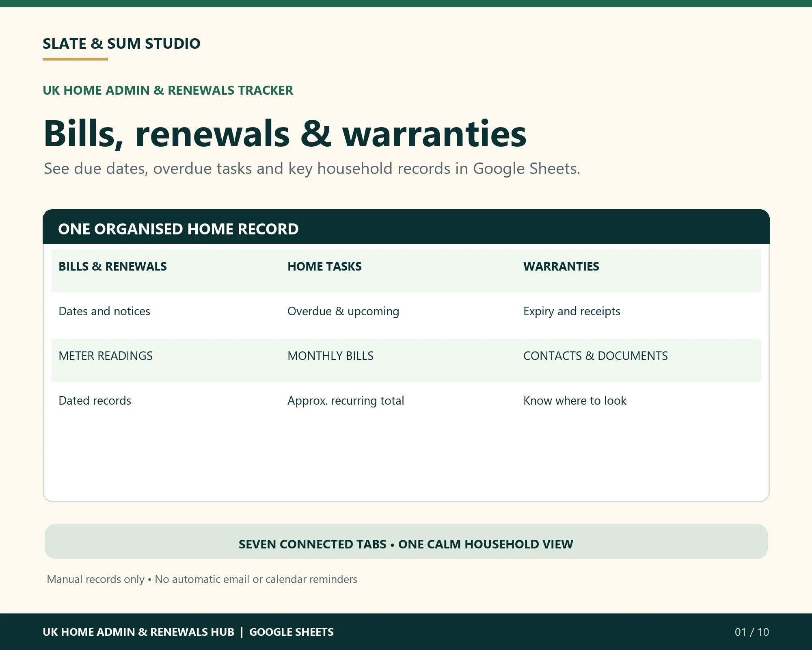812x650 pixels.
Task: Click the 'Approx. recurring total' cell
Action: [x=346, y=401]
